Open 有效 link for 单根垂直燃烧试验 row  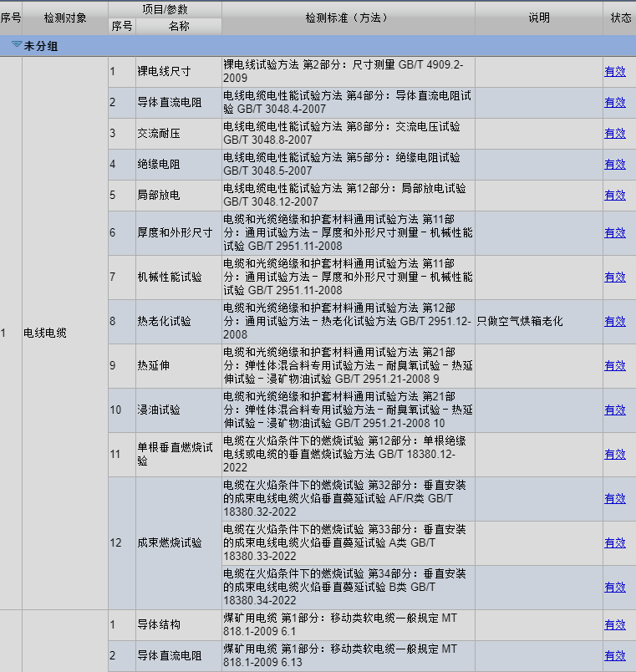(614, 454)
